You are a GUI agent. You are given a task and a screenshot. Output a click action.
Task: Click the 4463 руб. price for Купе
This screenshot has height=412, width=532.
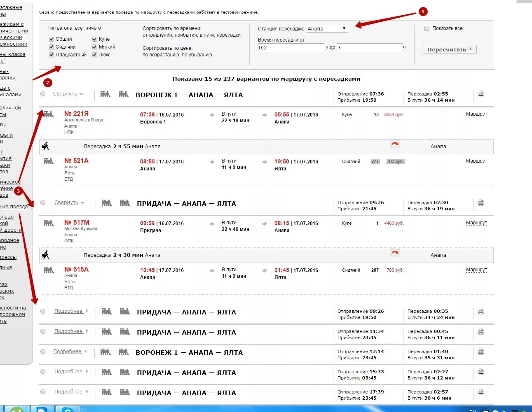click(394, 223)
